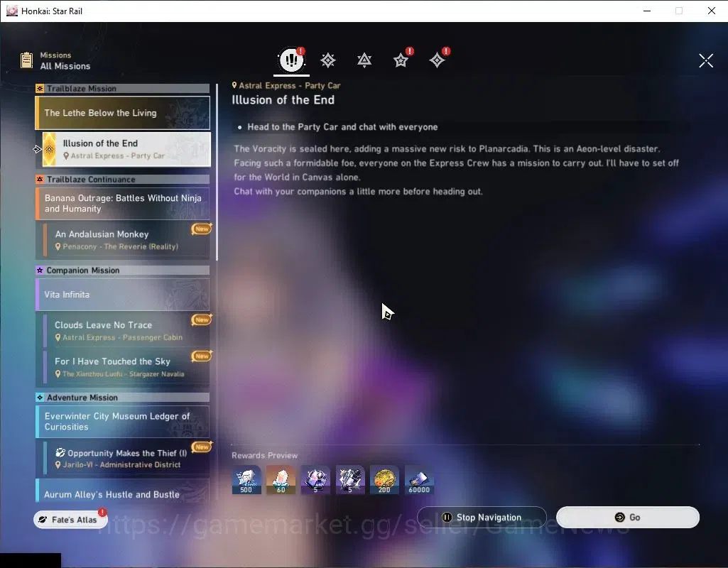The width and height of the screenshot is (728, 568).
Task: View the 60 Stellar Jade reward icon
Action: tap(281, 480)
